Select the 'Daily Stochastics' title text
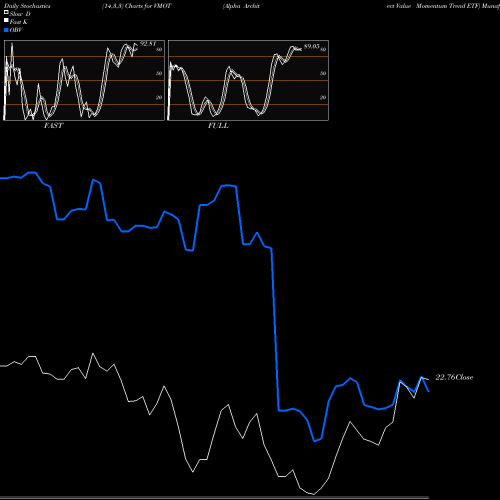The height and width of the screenshot is (500, 500). pos(27,6)
